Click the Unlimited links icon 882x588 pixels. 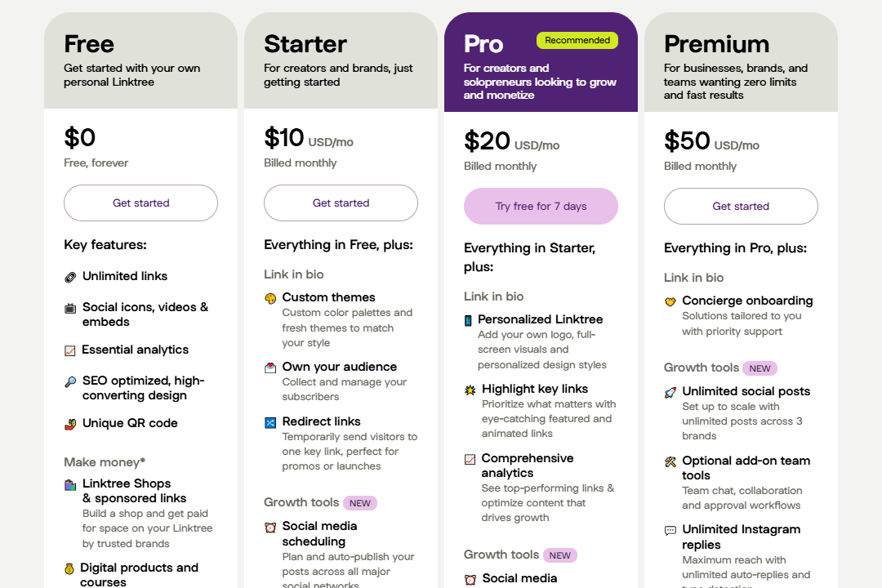point(70,277)
